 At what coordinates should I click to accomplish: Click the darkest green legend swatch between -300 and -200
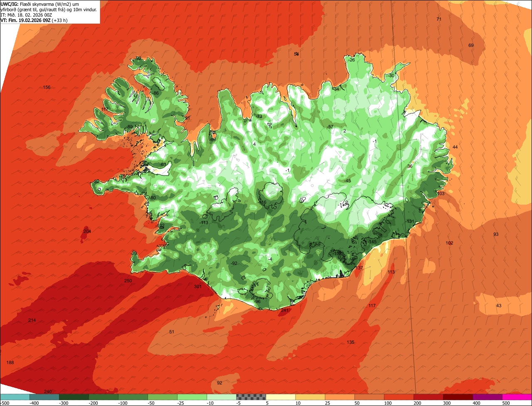point(74,397)
